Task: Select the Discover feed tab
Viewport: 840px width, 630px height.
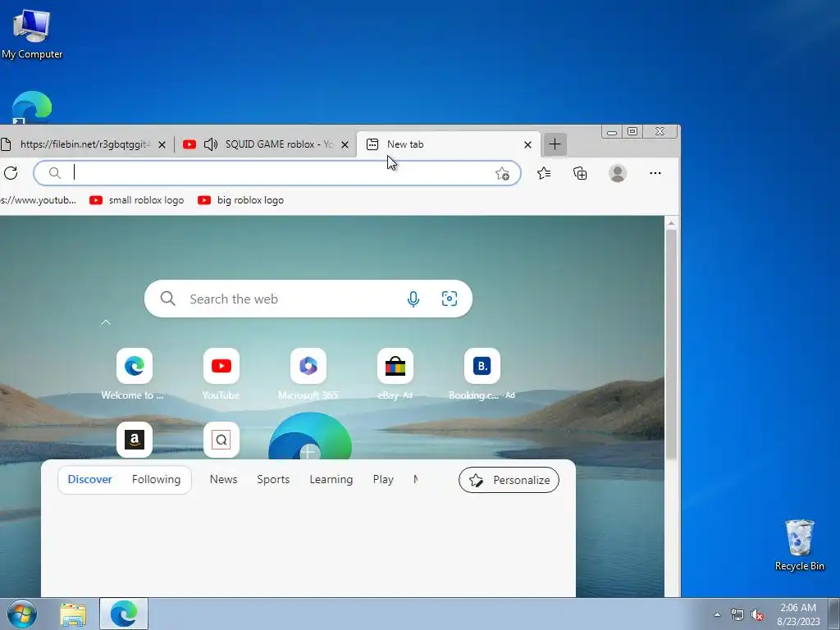Action: tap(89, 479)
